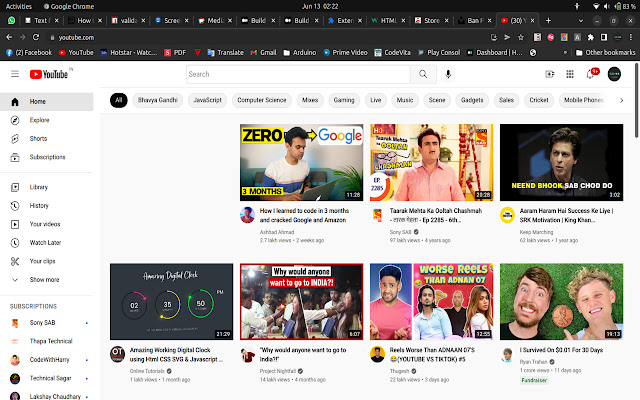This screenshot has height=400, width=640.
Task: Click the "Other bookmarks" folder
Action: [607, 51]
